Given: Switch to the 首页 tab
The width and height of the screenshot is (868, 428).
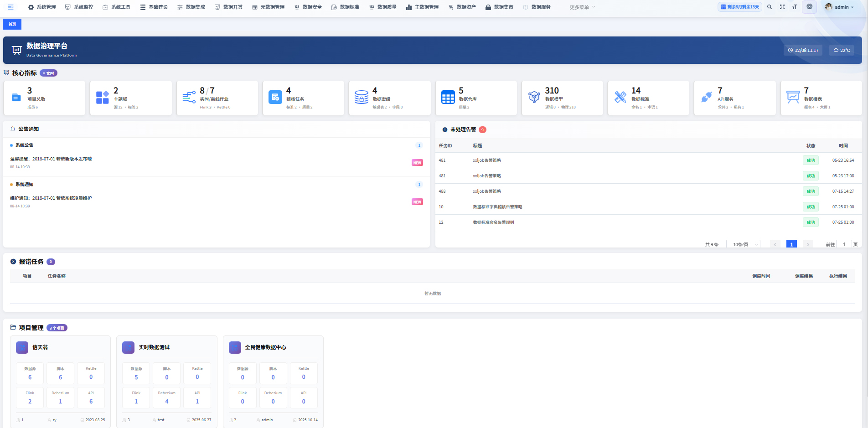Looking at the screenshot, I should click(12, 24).
